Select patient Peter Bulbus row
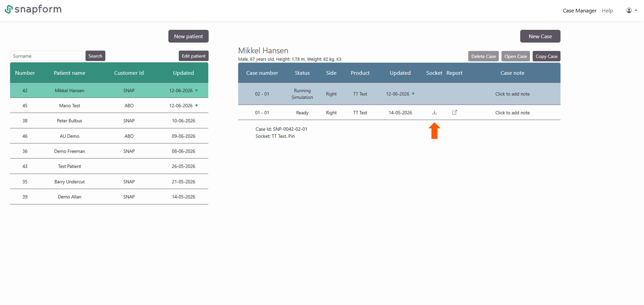The width and height of the screenshot is (644, 305). click(109, 121)
